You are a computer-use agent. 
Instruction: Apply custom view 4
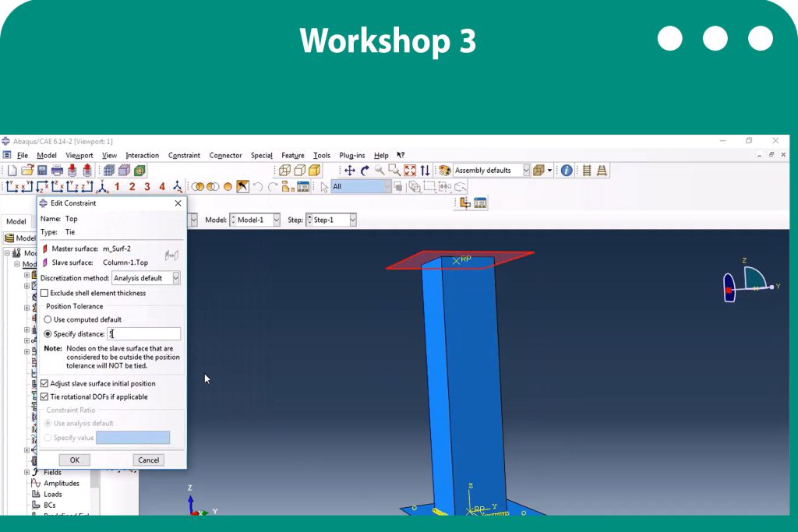pyautogui.click(x=162, y=187)
